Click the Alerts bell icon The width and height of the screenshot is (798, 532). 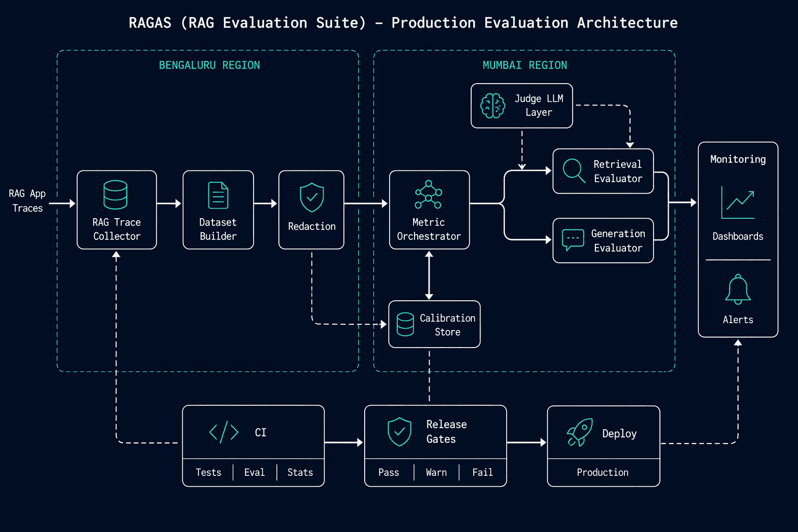pos(738,289)
